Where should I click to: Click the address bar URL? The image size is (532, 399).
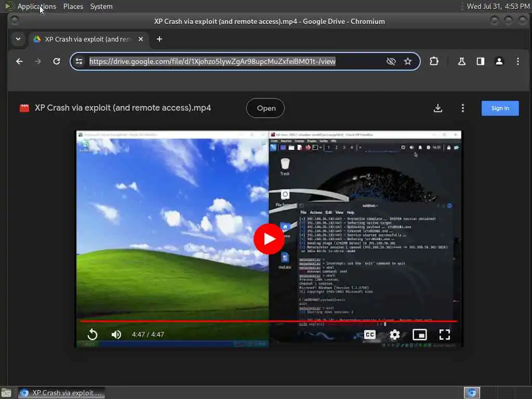tap(212, 61)
